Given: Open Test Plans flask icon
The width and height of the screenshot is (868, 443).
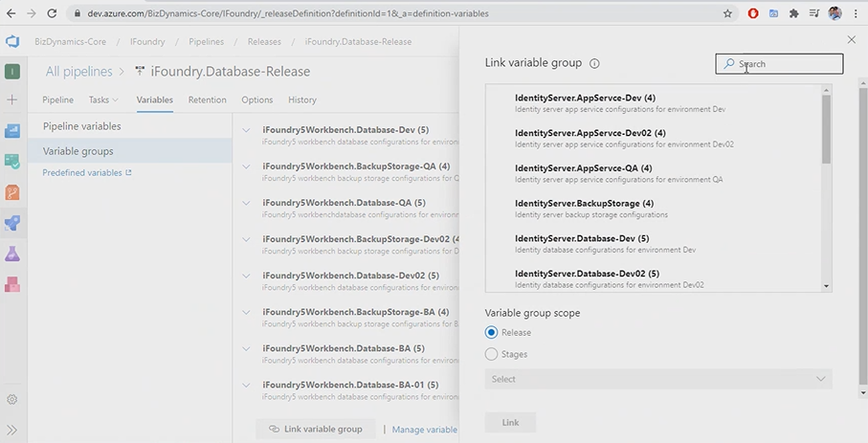Looking at the screenshot, I should [12, 255].
